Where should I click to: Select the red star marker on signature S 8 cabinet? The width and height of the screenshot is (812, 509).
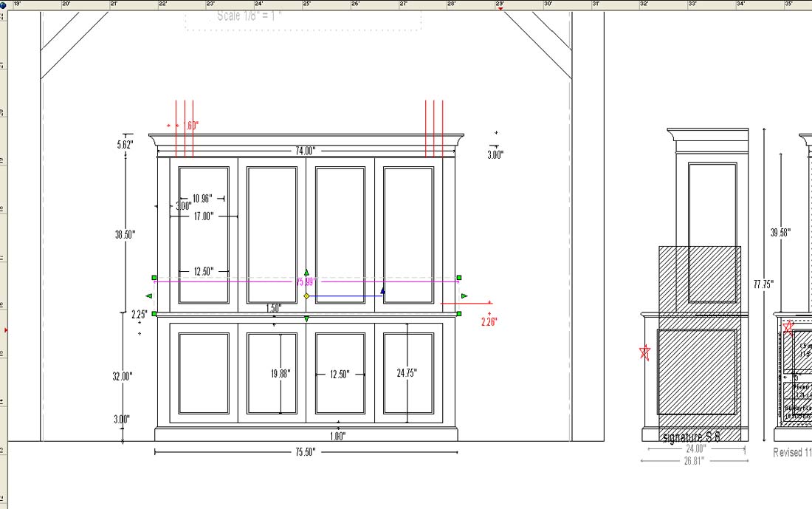[644, 352]
